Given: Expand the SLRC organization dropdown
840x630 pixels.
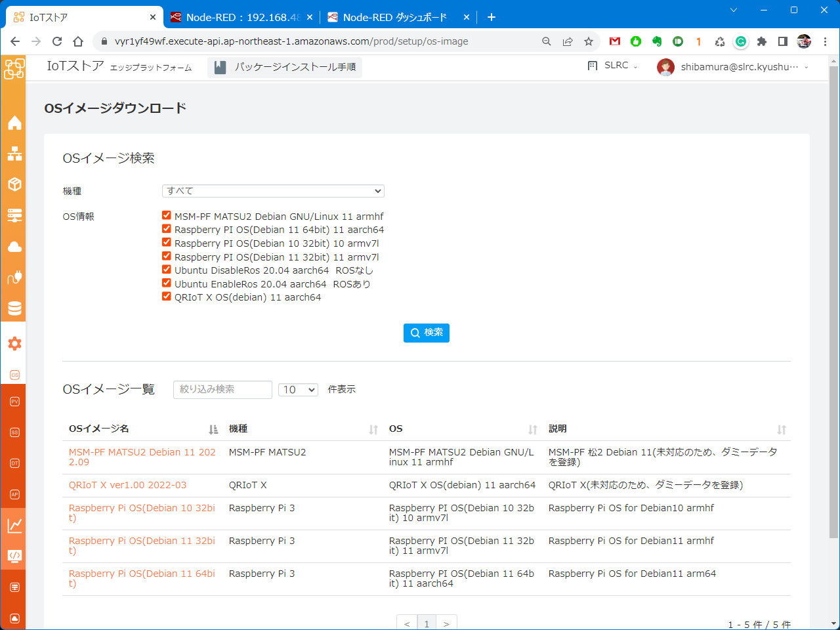Looking at the screenshot, I should (x=612, y=66).
